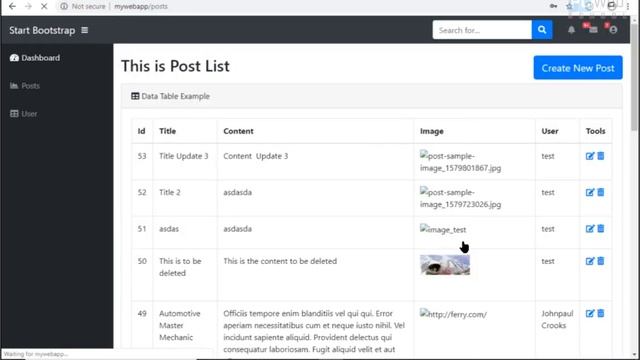
Task: Open browser three-dot menu
Action: tap(628, 6)
